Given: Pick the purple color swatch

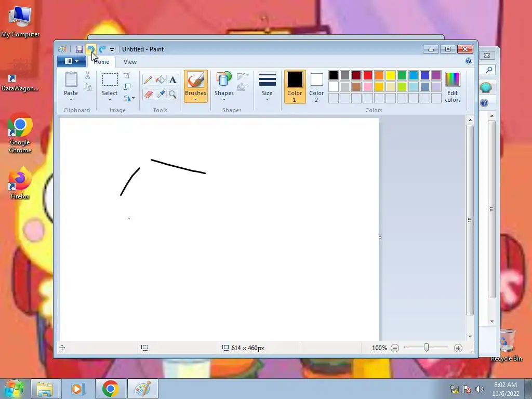Looking at the screenshot, I should click(x=436, y=75).
